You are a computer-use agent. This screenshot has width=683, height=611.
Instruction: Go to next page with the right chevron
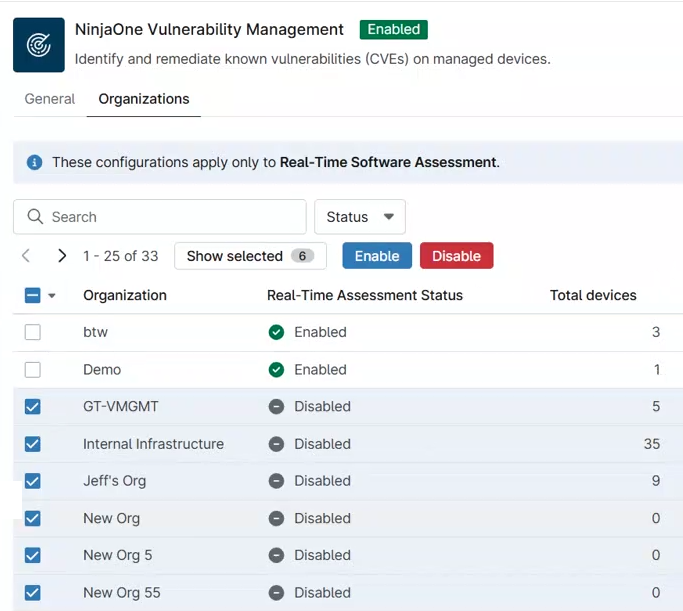point(62,256)
